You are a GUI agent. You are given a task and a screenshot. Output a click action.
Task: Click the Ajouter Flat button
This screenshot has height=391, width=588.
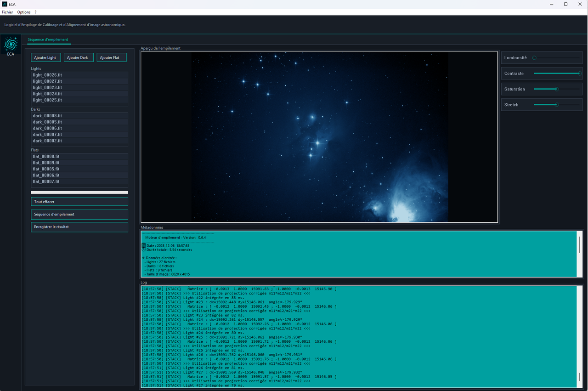tap(112, 57)
